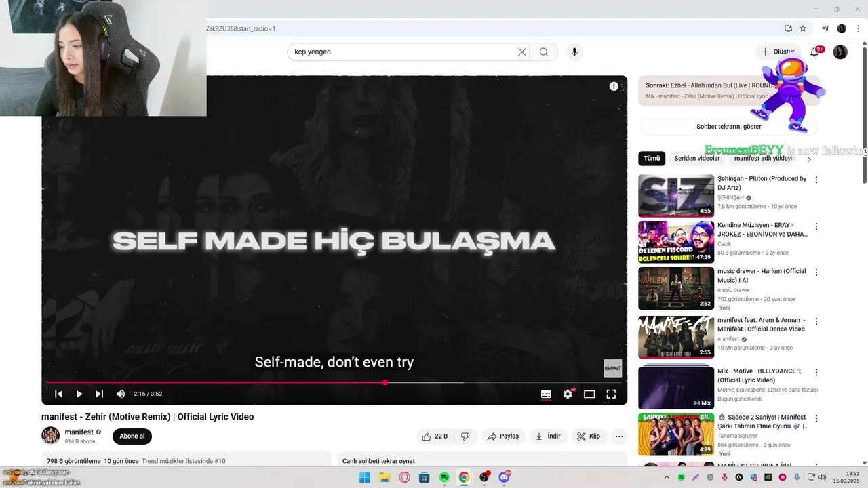This screenshot has width=868, height=488.
Task: Bookmark this page with the star icon
Action: 803,28
